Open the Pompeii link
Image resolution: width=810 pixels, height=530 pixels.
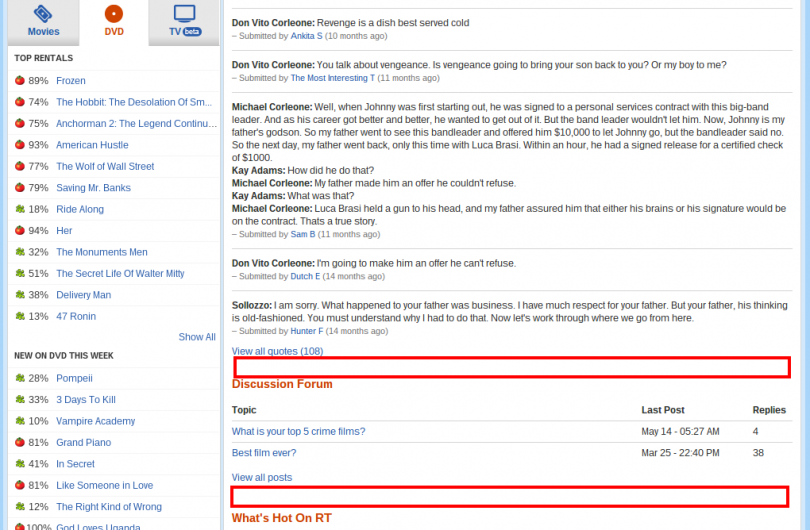(x=74, y=378)
